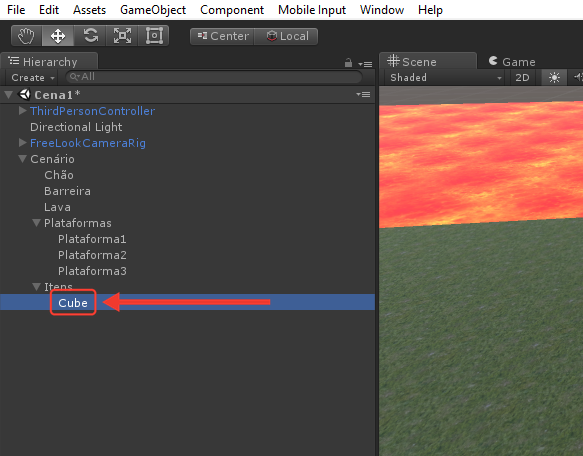Select Plataforma3 in Hierarchy
Image resolution: width=583 pixels, height=456 pixels.
[92, 271]
